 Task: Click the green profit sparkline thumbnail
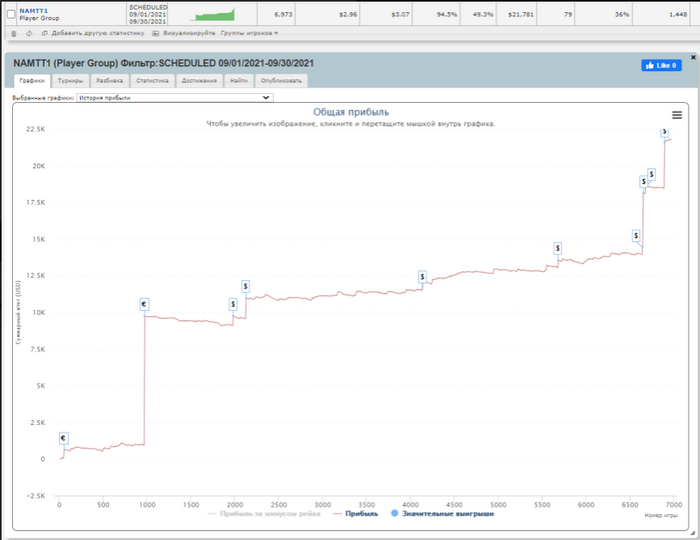pos(214,15)
